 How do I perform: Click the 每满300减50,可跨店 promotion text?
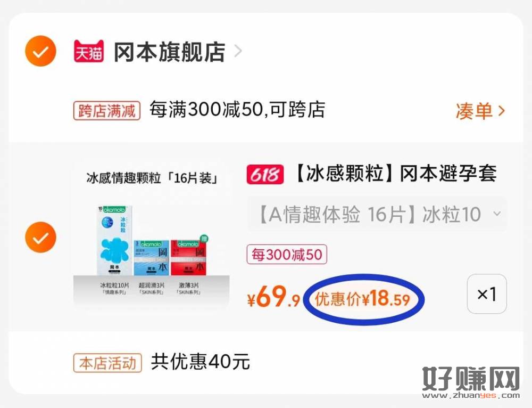tap(237, 110)
